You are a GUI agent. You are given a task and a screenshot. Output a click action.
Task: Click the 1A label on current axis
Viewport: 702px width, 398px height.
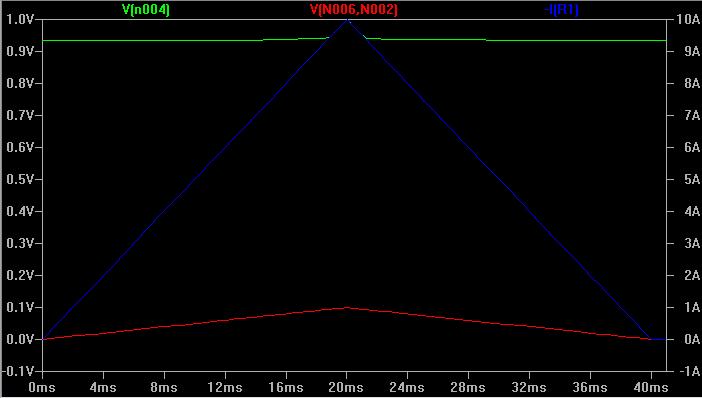(692, 308)
